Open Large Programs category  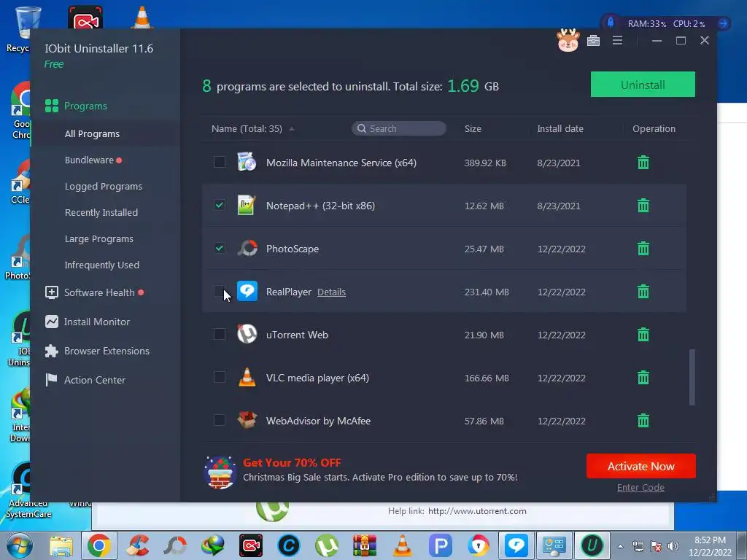click(98, 238)
